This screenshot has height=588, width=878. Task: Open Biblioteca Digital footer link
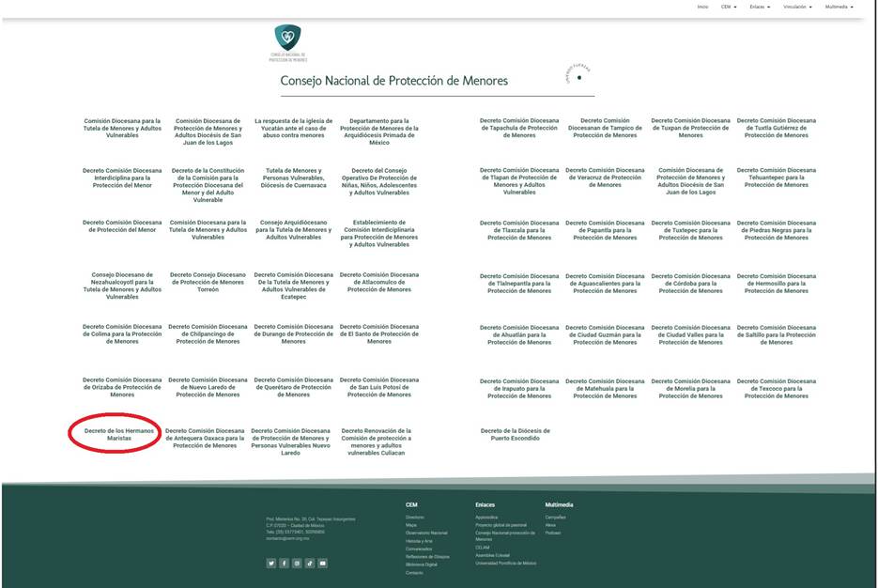point(422,565)
